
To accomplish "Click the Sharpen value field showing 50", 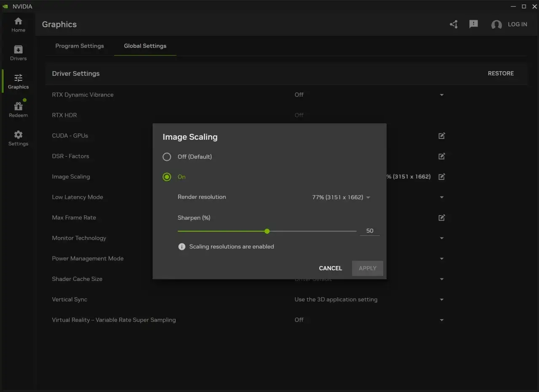I will point(370,231).
